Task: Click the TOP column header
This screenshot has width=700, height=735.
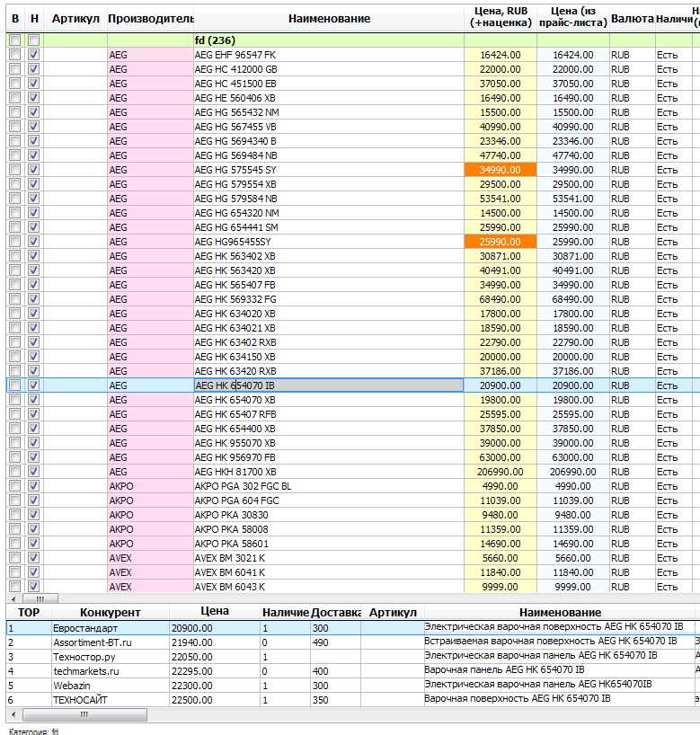Action: 29,612
